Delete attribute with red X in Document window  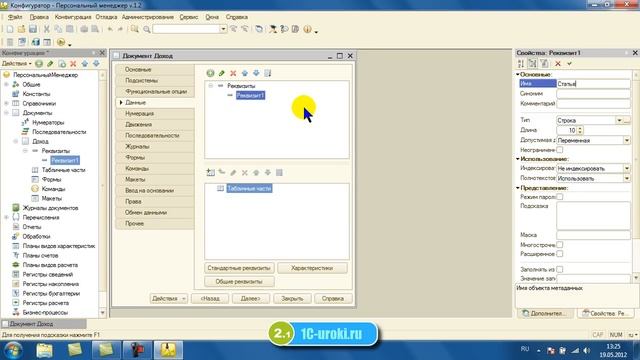tap(233, 73)
